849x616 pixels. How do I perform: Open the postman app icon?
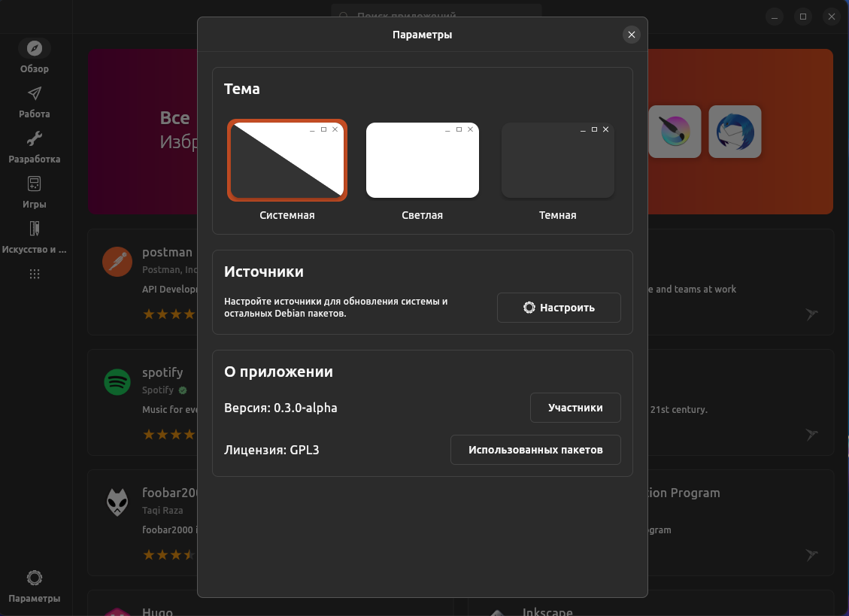(x=117, y=262)
